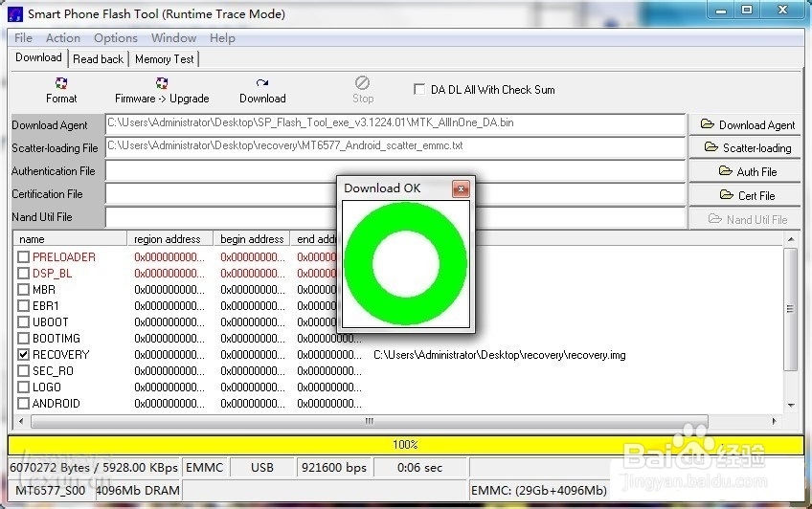
Task: Click the partition list scroll-up arrow
Action: click(791, 239)
